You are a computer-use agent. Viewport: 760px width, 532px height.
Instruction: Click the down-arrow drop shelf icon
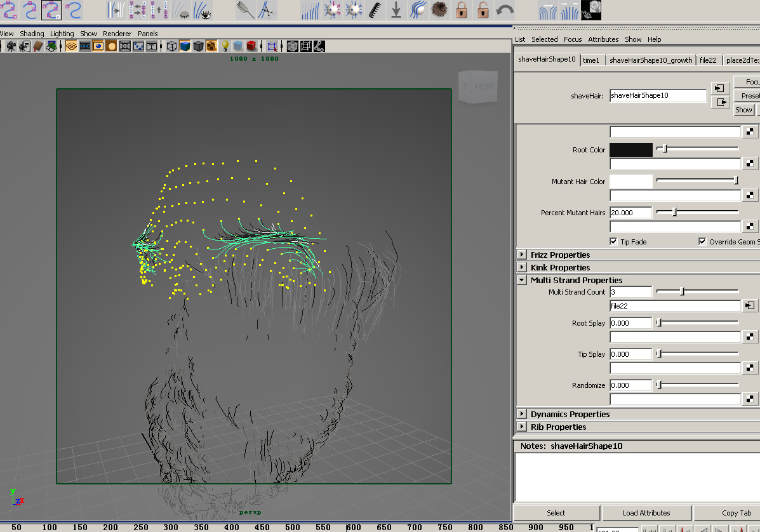(396, 10)
